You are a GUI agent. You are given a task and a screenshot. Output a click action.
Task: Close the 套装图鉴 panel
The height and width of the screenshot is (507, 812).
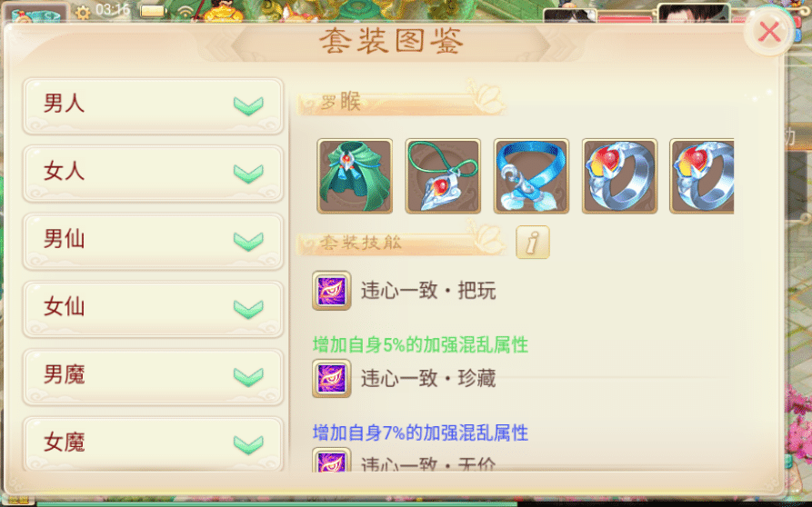click(x=769, y=31)
